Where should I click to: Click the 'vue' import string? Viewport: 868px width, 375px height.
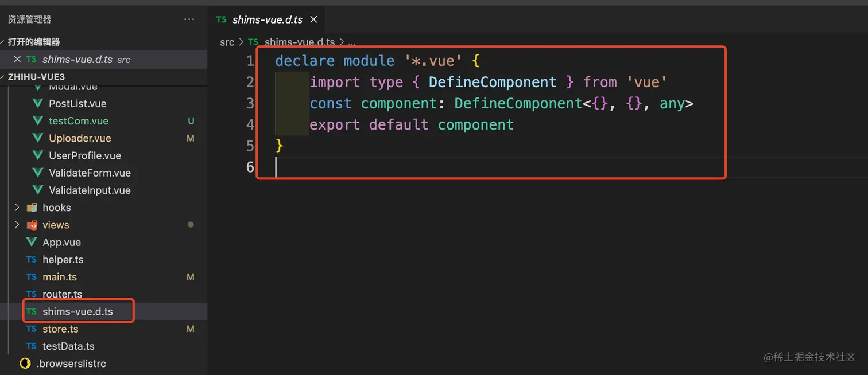tap(647, 82)
